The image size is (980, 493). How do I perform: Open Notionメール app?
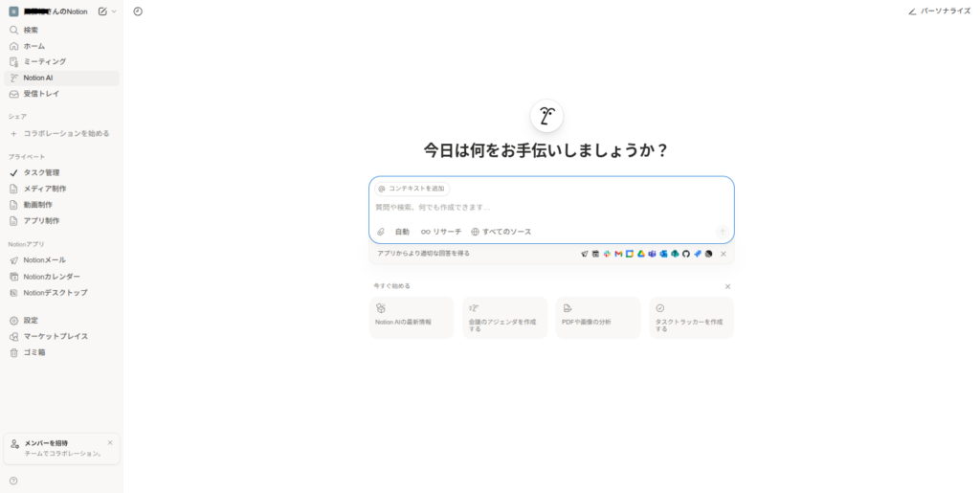[61, 260]
